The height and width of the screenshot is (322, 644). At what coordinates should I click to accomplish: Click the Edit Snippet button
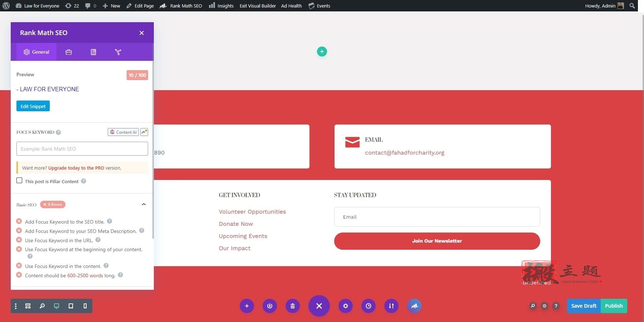coord(33,106)
